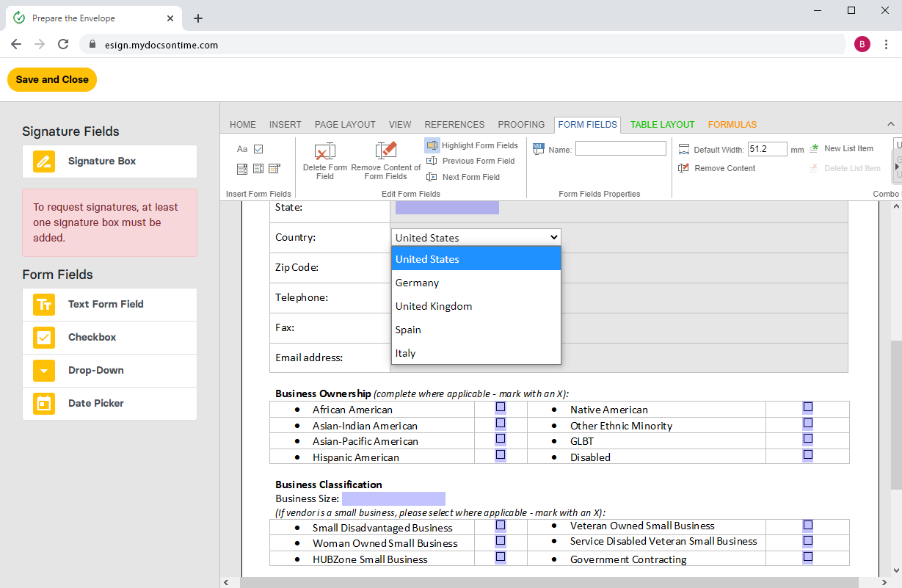Switch to the TABLE LAYOUT tab
902x588 pixels.
tap(662, 125)
